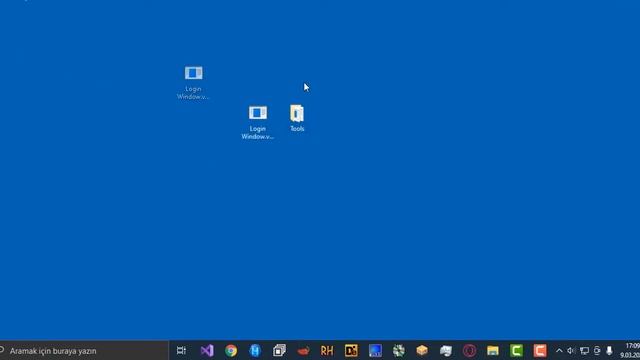This screenshot has width=640, height=360.
Task: Open the stacked white squares app
Action: (x=279, y=350)
